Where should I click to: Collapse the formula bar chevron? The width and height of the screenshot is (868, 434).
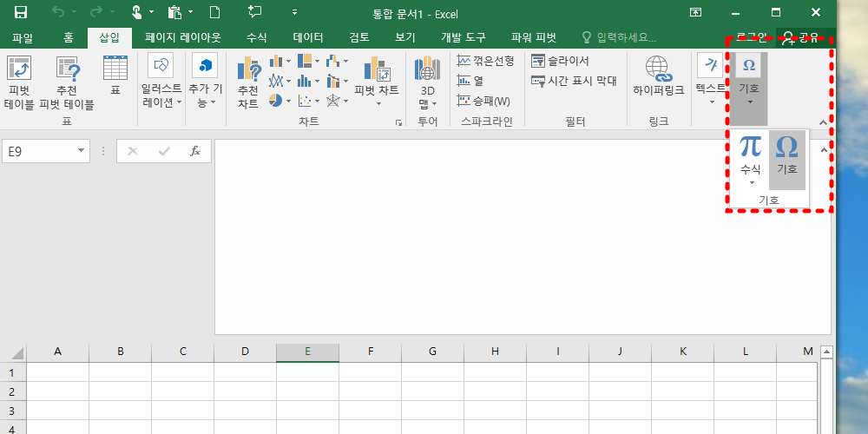pos(824,150)
